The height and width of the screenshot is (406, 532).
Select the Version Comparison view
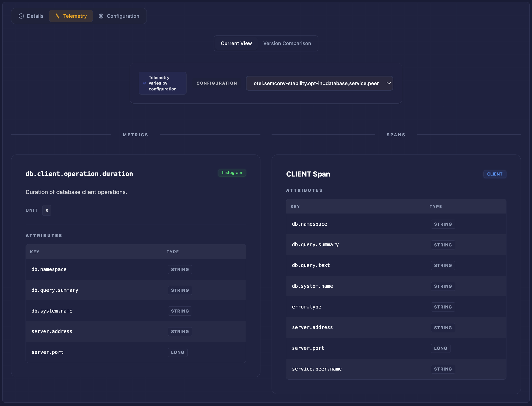point(287,43)
